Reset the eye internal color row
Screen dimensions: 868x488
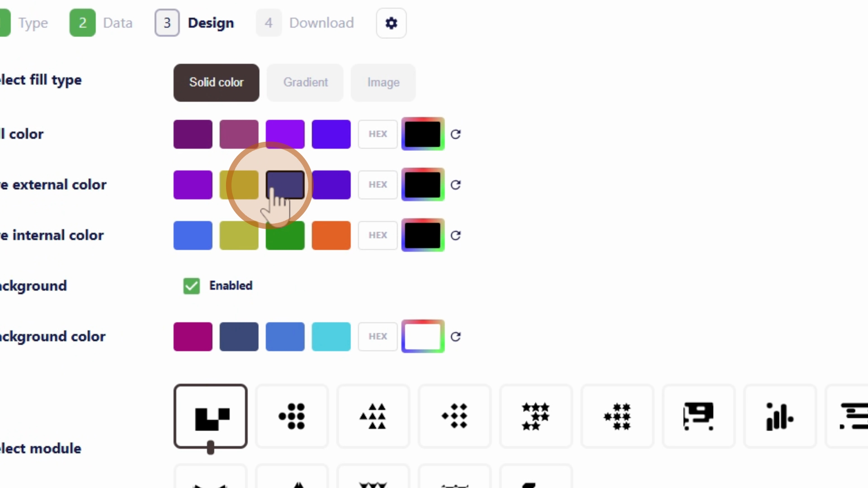(456, 235)
